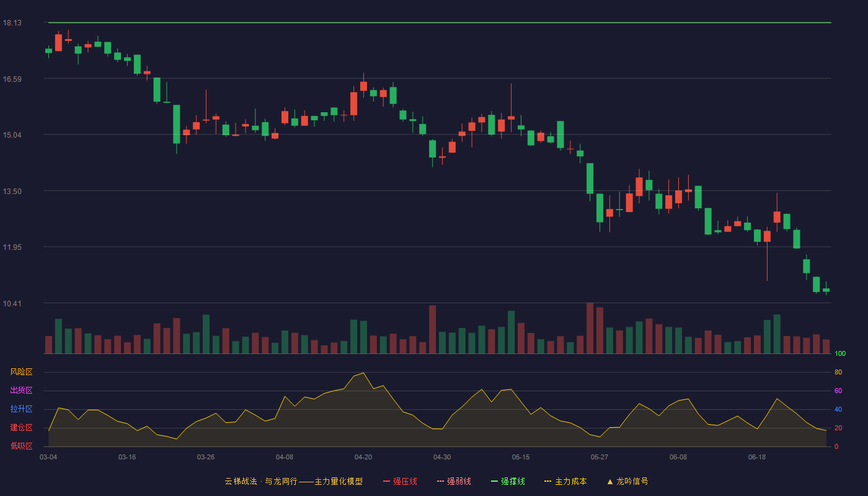This screenshot has height=496, width=868.
Task: Click the 03-04 date axis label
Action: click(48, 457)
